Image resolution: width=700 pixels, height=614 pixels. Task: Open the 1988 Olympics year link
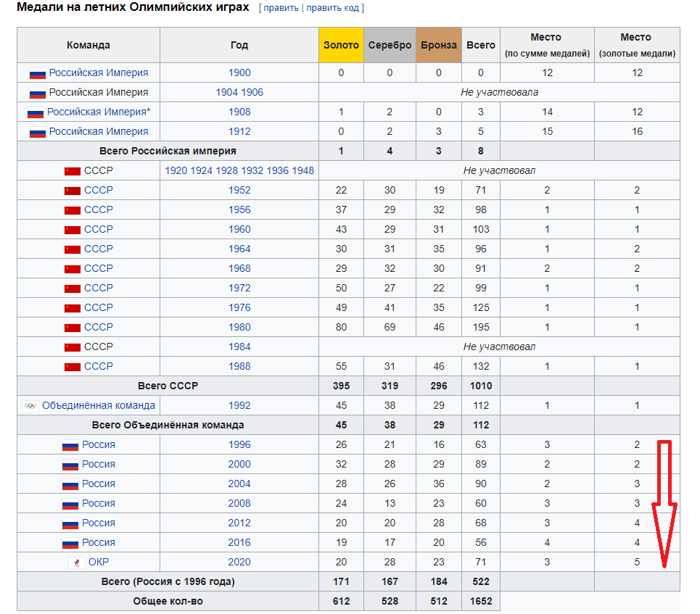(239, 366)
